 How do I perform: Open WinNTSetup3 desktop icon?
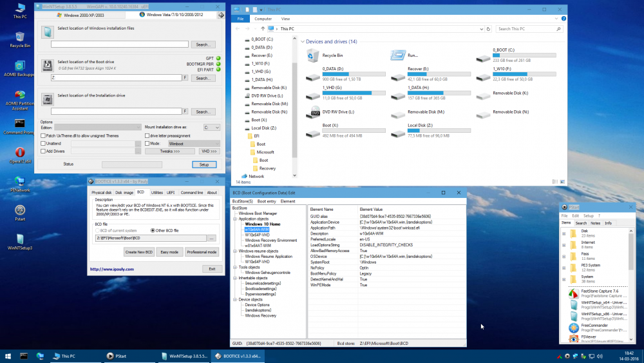coord(20,242)
